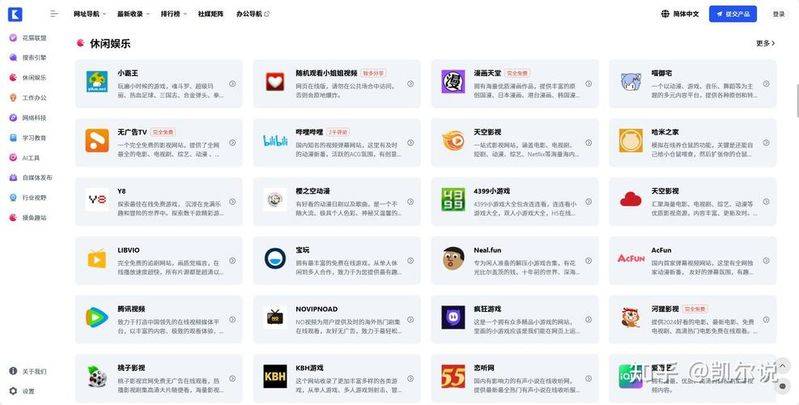Click the page vertical scrollbar thumb
The image size is (799, 405).
click(797, 101)
